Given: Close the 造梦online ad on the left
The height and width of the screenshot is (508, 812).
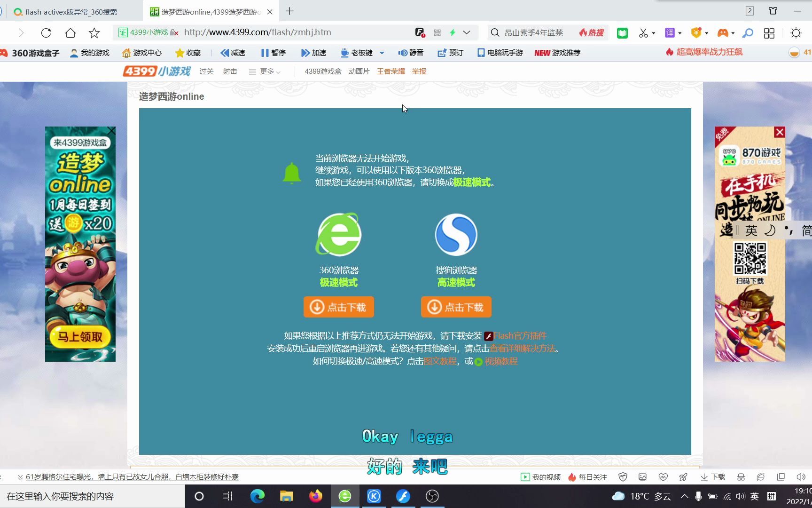Looking at the screenshot, I should click(111, 130).
